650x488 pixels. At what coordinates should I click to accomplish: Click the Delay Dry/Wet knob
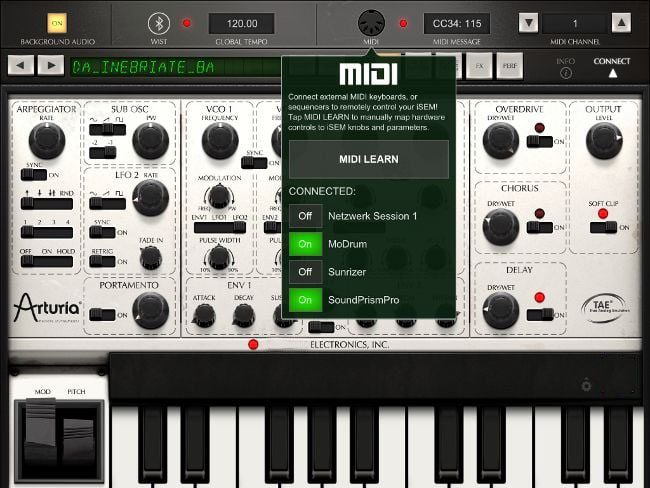pos(501,311)
